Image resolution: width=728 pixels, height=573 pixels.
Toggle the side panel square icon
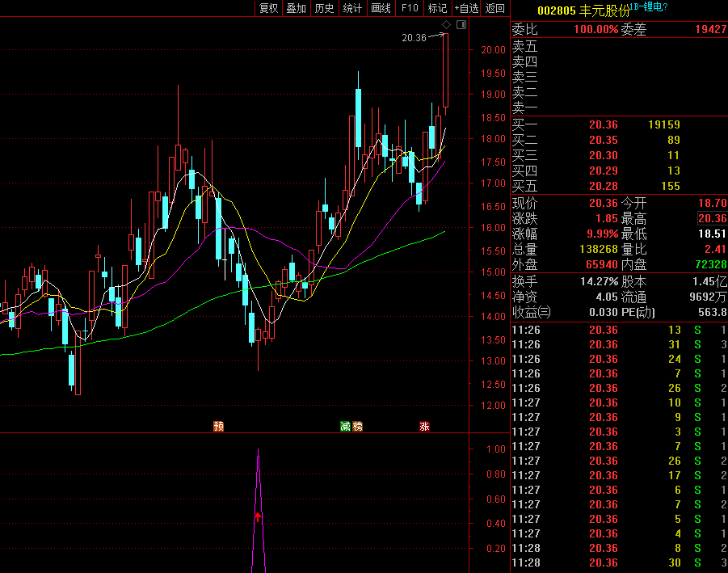(x=461, y=24)
